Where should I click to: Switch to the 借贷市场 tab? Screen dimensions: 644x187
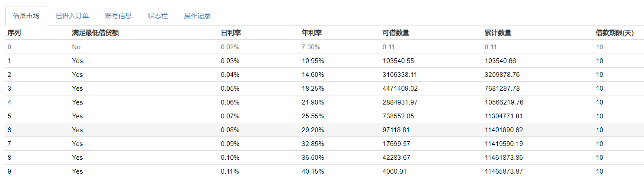pos(26,16)
